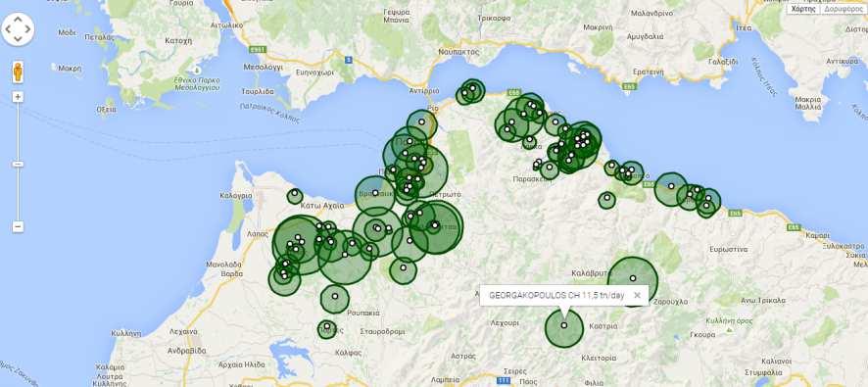The width and height of the screenshot is (868, 387).
Task: Click the large marker near Ζαρούχλα
Action: [x=633, y=278]
